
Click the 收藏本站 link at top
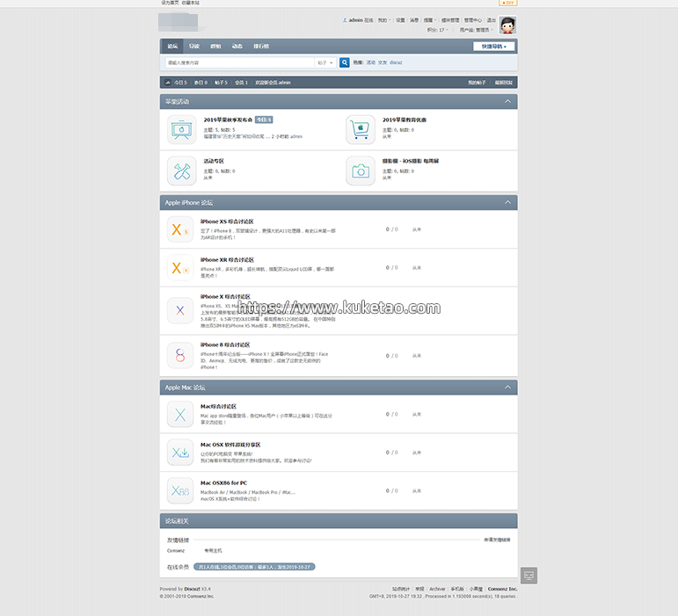pos(191,3)
